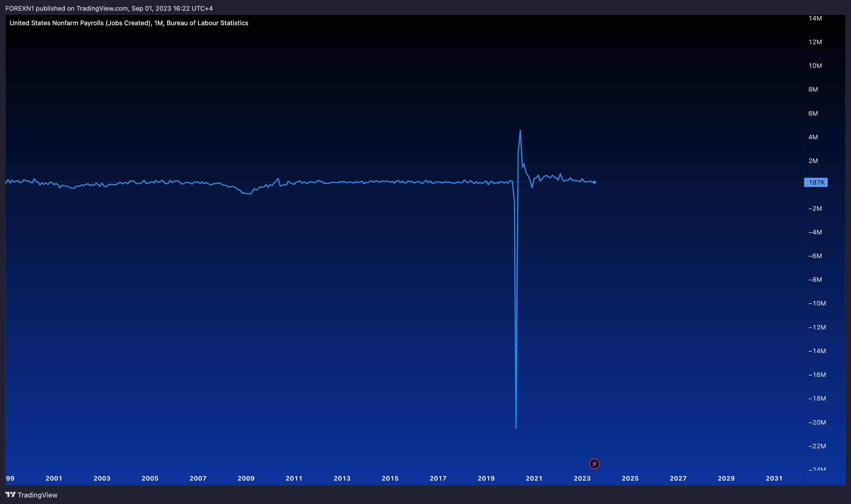Click the 2003 label on the time axis
The height and width of the screenshot is (504, 851).
[102, 478]
